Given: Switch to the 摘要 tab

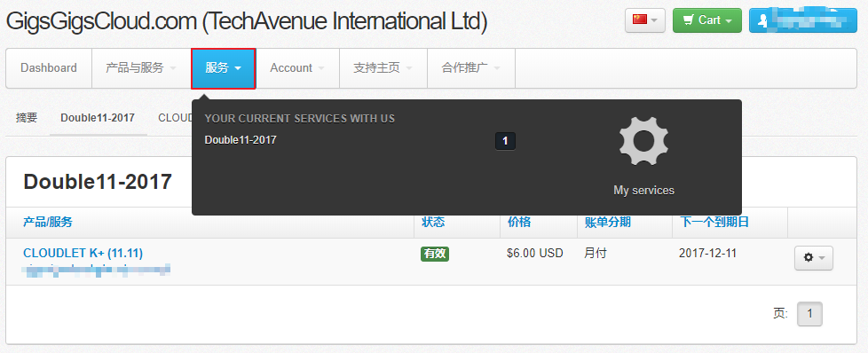Looking at the screenshot, I should pos(27,117).
